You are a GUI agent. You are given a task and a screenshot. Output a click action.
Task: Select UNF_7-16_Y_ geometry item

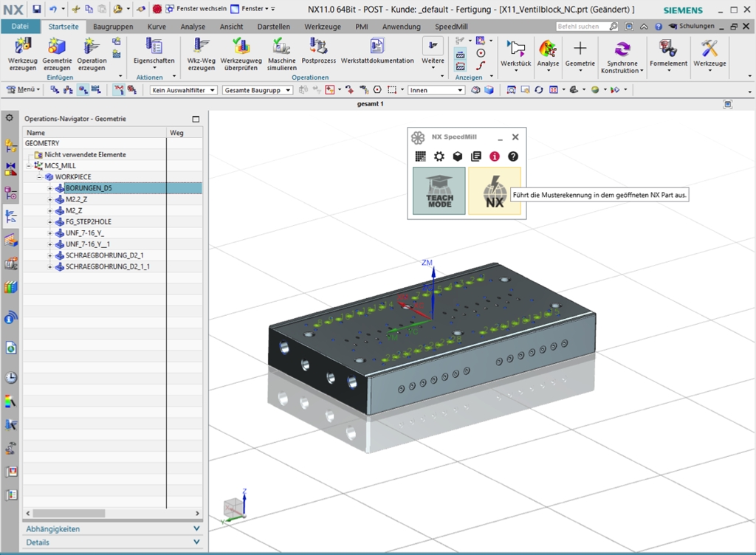(85, 232)
